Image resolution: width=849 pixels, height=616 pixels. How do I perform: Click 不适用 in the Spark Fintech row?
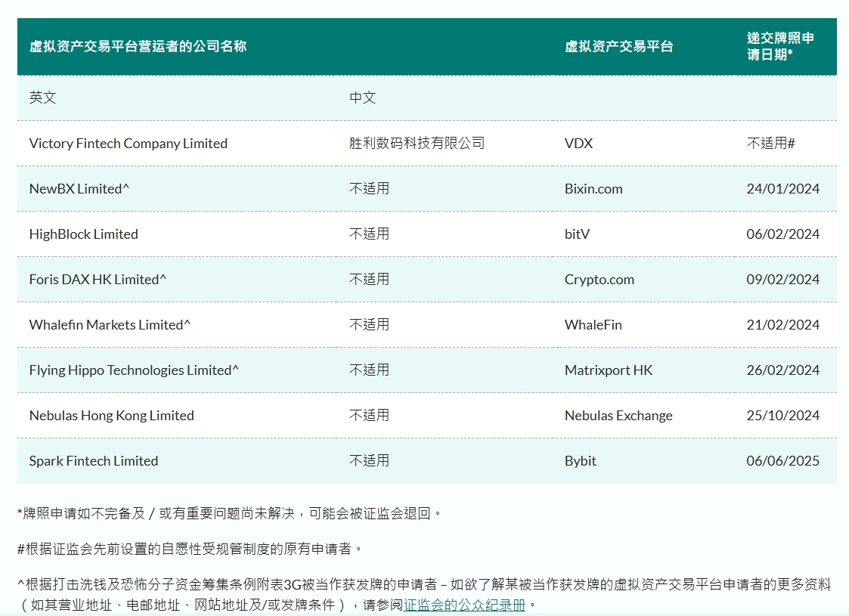point(369,461)
